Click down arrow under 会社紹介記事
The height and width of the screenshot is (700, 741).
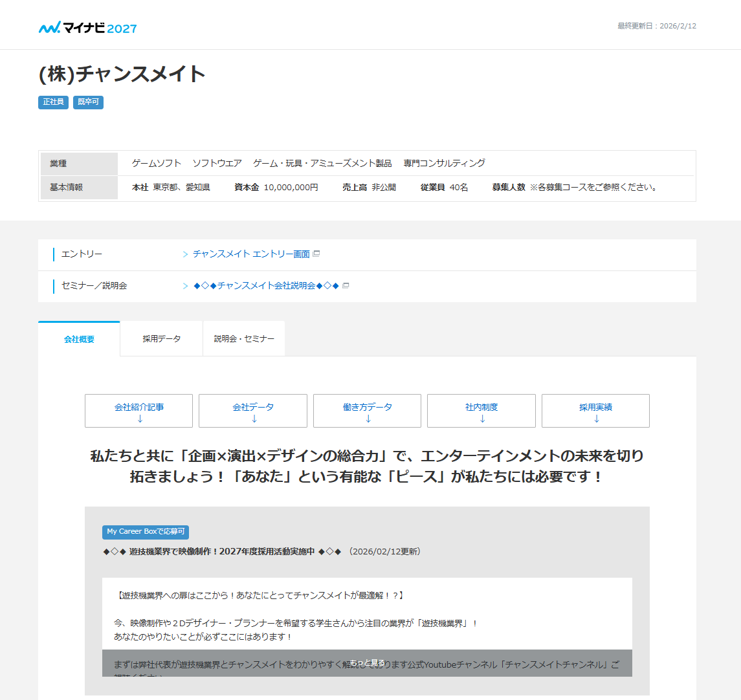tap(140, 419)
